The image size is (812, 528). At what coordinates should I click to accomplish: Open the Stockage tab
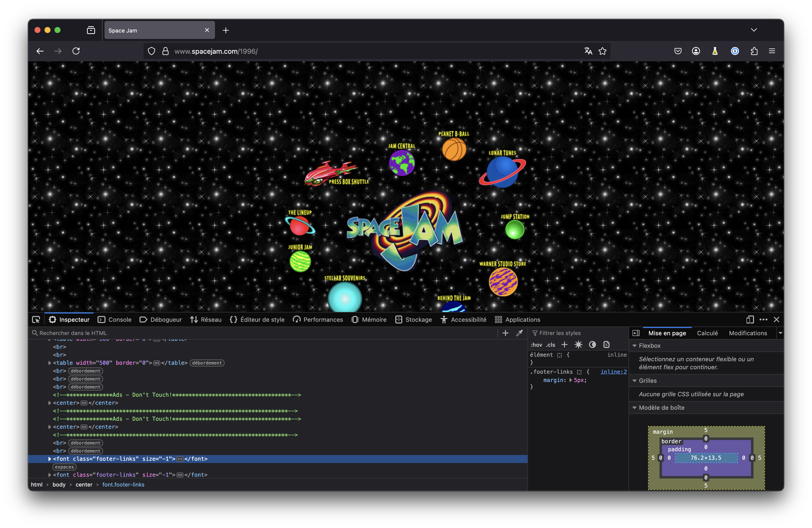point(413,319)
